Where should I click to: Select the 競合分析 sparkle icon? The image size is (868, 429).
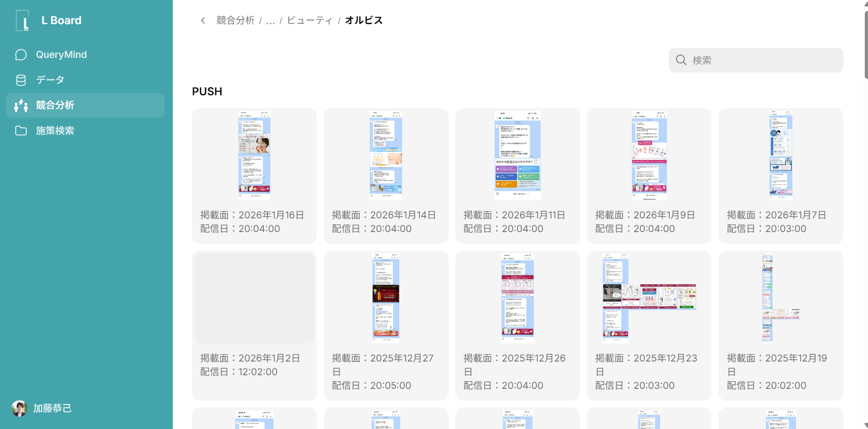[21, 105]
